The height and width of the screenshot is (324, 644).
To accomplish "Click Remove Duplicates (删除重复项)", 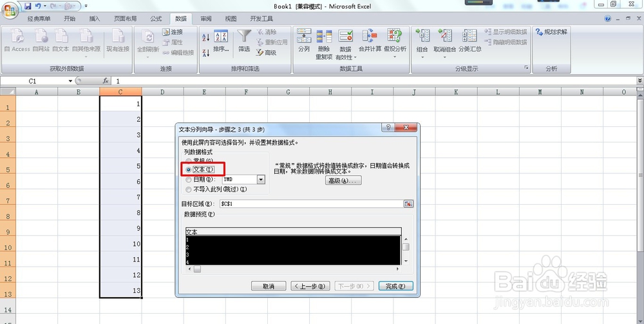I will coord(324,44).
